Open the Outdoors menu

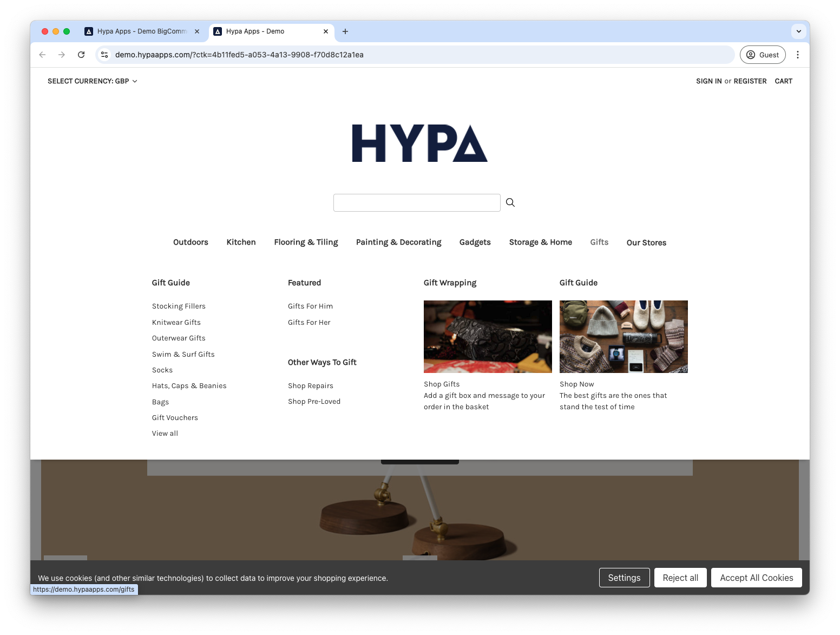(x=191, y=242)
